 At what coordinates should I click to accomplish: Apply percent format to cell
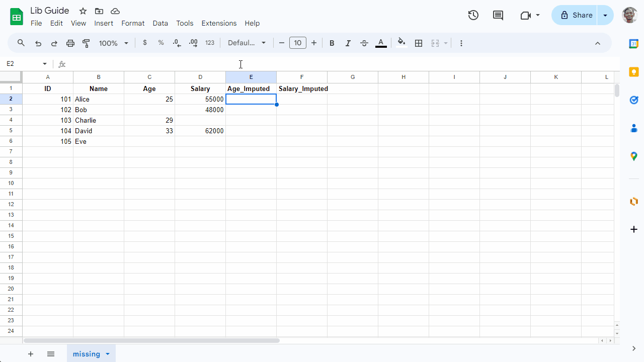point(161,43)
